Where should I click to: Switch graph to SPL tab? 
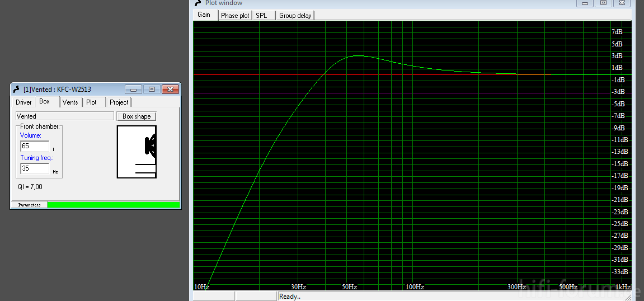[x=261, y=16]
